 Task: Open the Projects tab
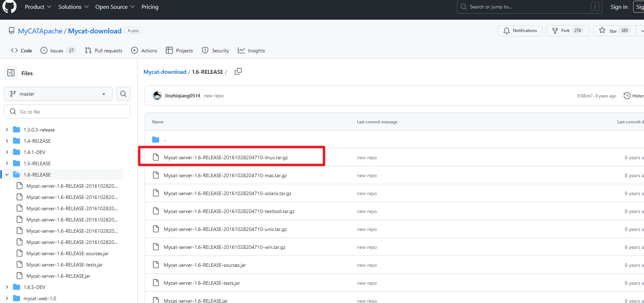179,51
